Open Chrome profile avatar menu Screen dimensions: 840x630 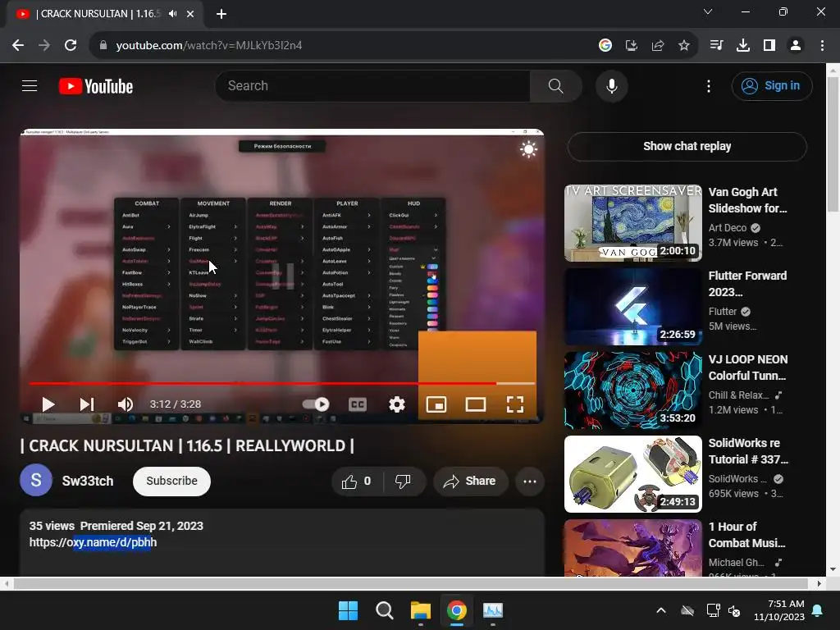pos(796,46)
